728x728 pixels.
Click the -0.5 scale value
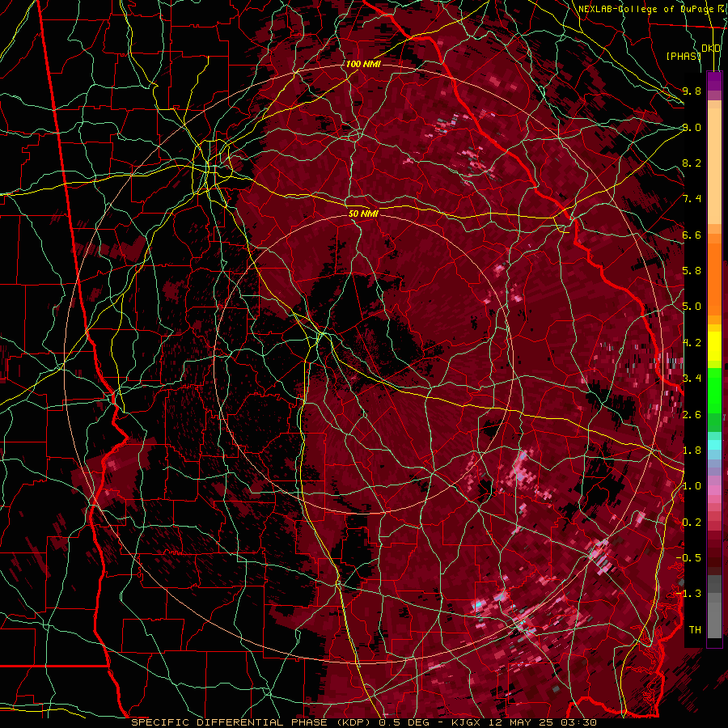[x=688, y=558]
